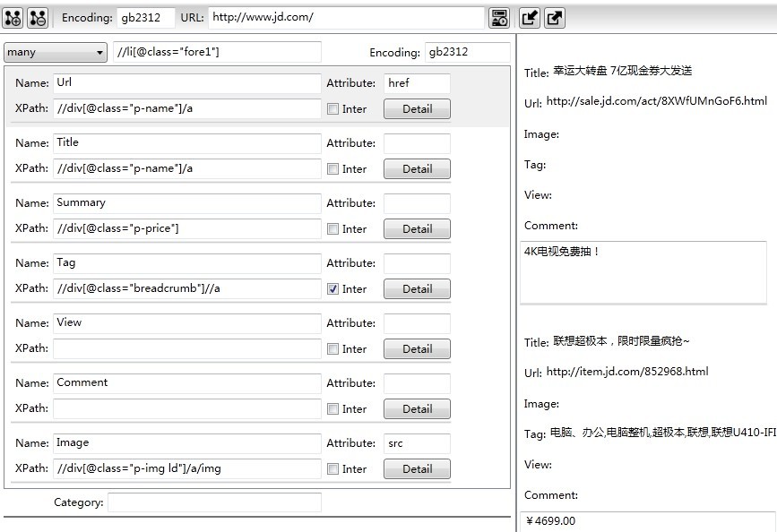Toggle Inter checkbox for View field

(333, 348)
